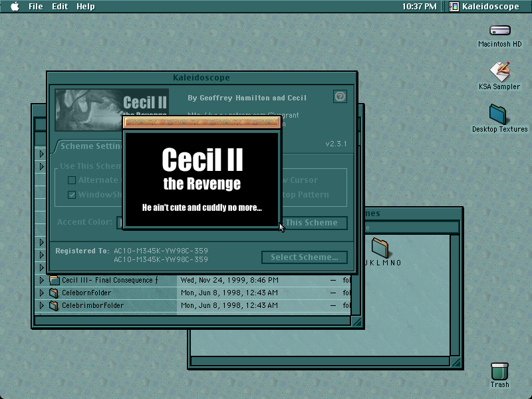Screen dimensions: 532x399
Task: Click the CelebrimborFolder name text
Action: coord(93,305)
